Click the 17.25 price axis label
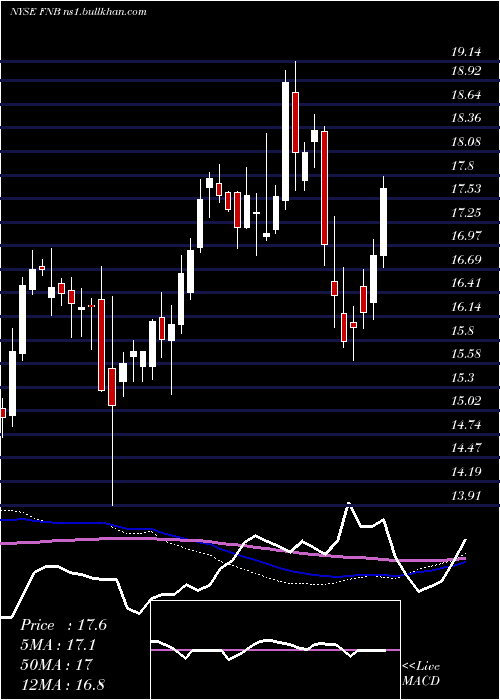 466,212
